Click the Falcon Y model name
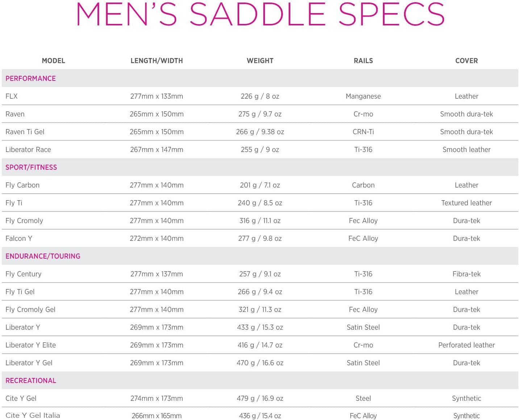The width and height of the screenshot is (519, 420). tap(19, 239)
